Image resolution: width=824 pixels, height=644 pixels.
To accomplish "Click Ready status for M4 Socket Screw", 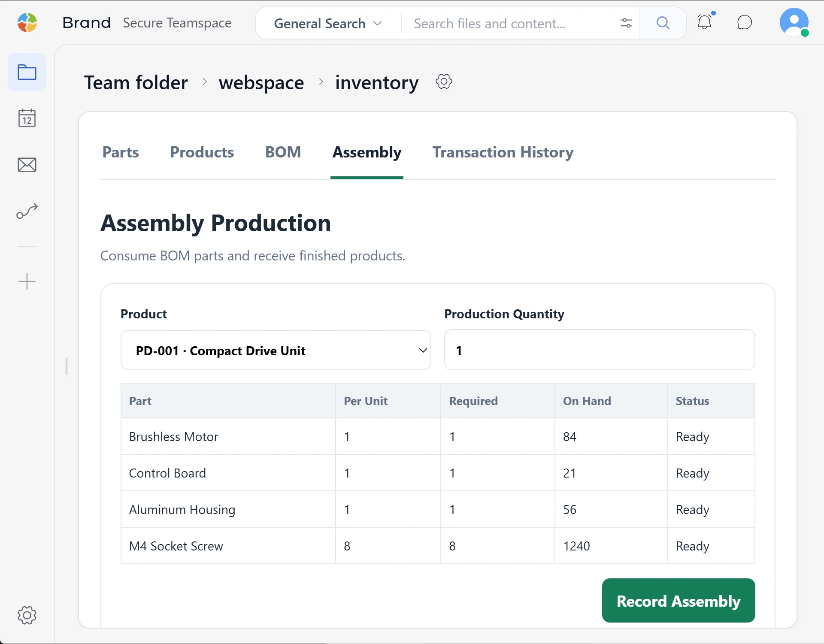I will click(x=692, y=546).
